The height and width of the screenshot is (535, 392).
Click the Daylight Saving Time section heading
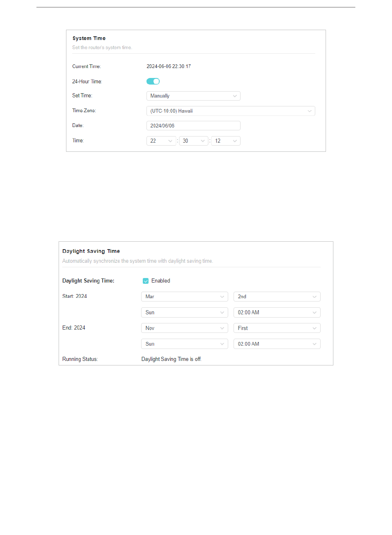(91, 251)
